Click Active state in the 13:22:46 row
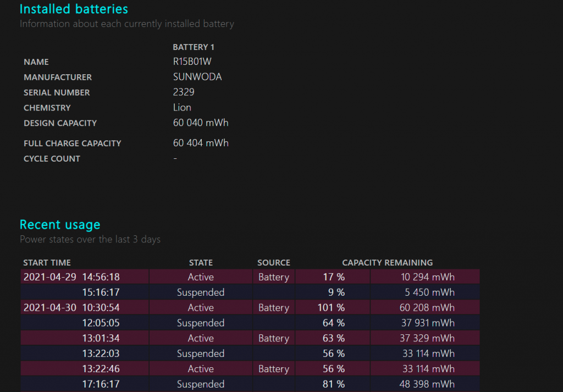Viewport: 563px width, 392px height. click(201, 369)
